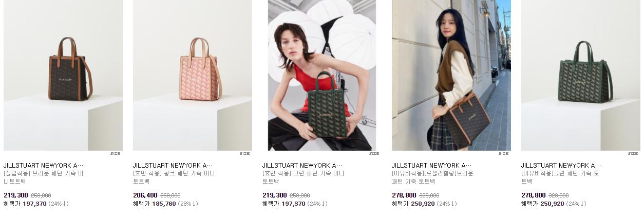Open the 그린 패턴 가죽 토트백 product title
Viewport: 644px width, 217px height.
pyautogui.click(x=560, y=177)
